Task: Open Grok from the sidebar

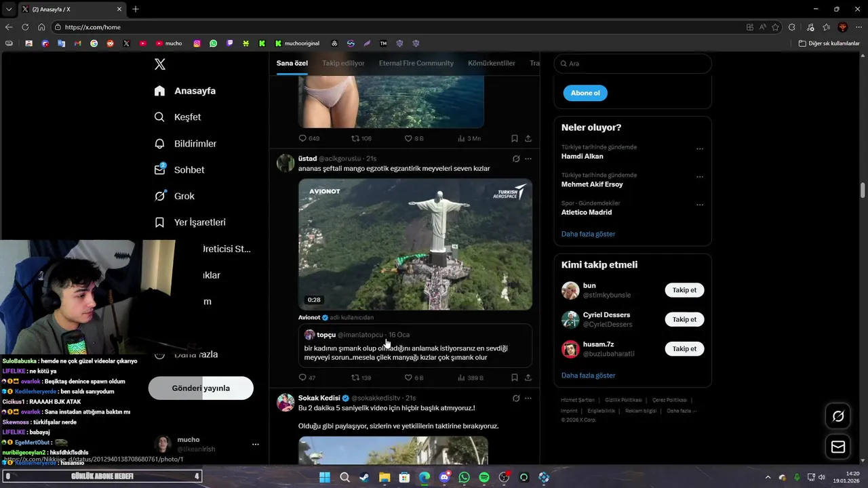Action: pos(174,196)
